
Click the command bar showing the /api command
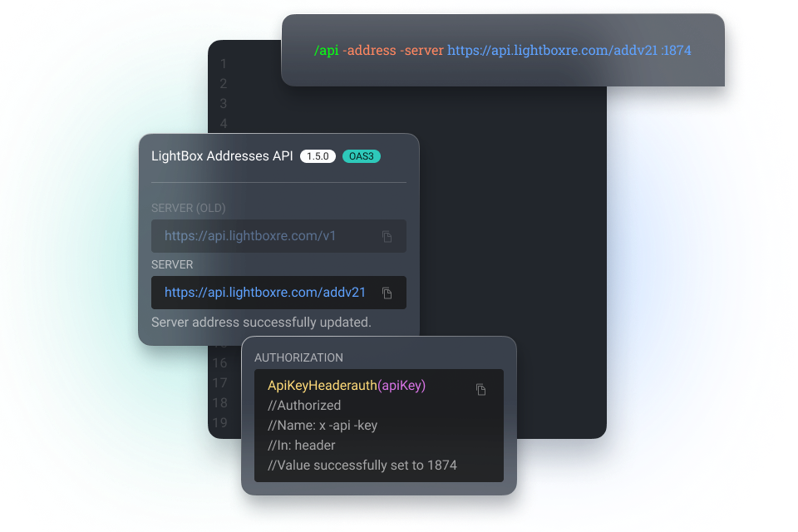click(x=502, y=50)
